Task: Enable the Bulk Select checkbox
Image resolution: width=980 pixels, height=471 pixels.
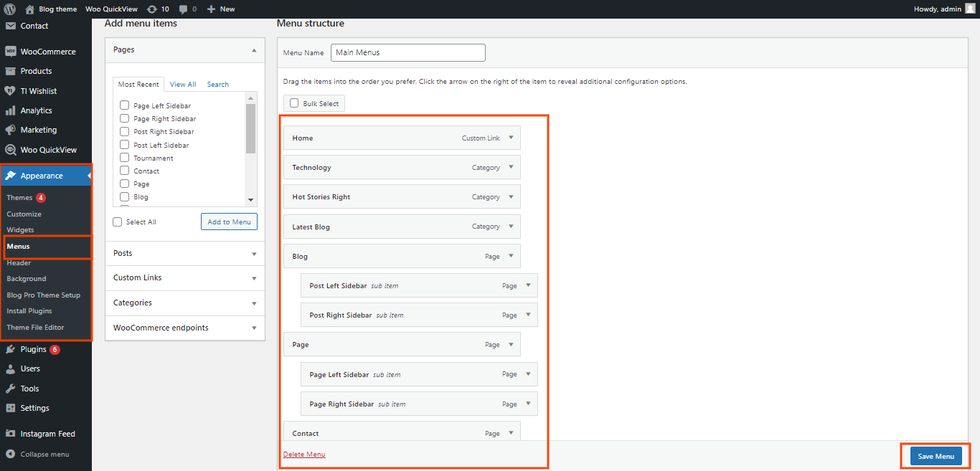Action: (294, 103)
